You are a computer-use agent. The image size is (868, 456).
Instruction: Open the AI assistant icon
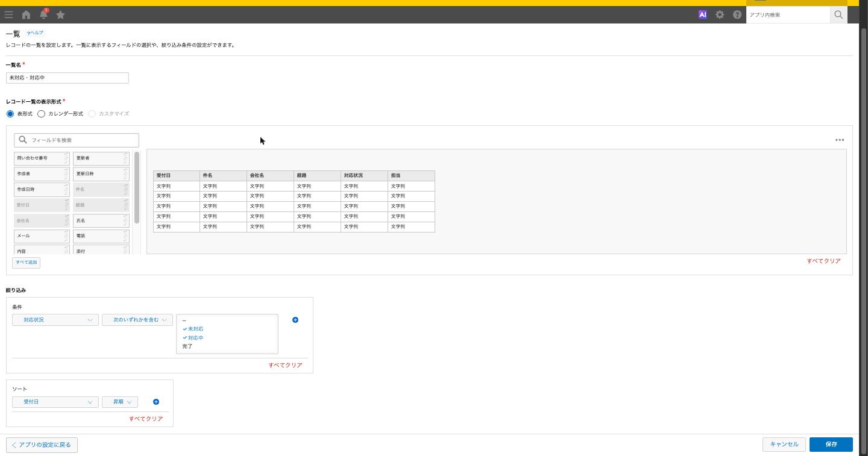702,14
